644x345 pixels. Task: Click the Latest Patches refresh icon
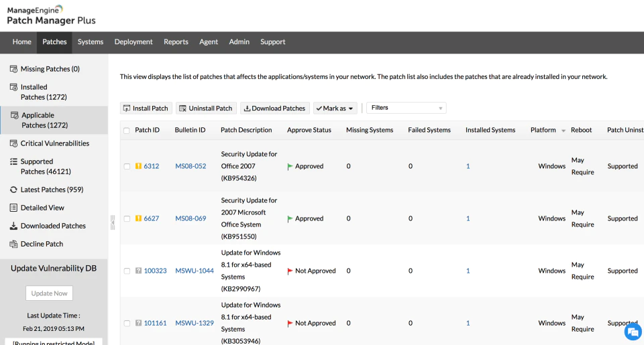(x=13, y=190)
